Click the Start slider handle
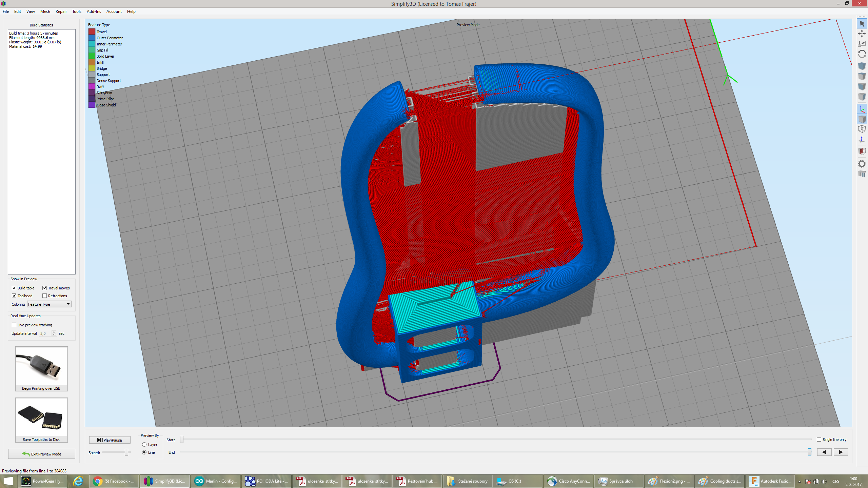Screen dimensions: 868x488 (182, 440)
